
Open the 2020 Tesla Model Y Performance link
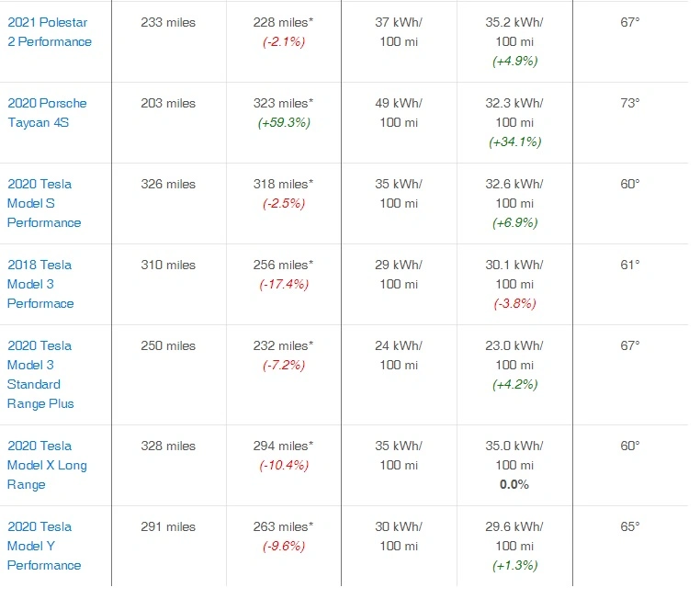click(x=44, y=547)
